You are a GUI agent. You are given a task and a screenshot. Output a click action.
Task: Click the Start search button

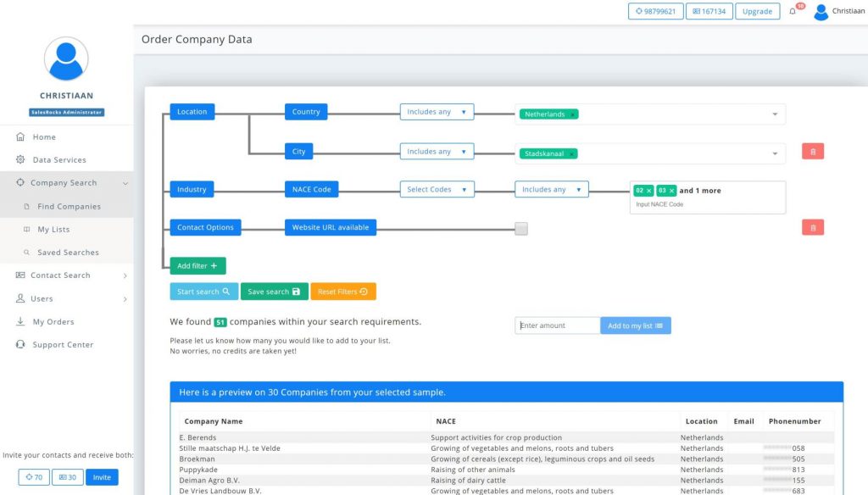click(203, 292)
